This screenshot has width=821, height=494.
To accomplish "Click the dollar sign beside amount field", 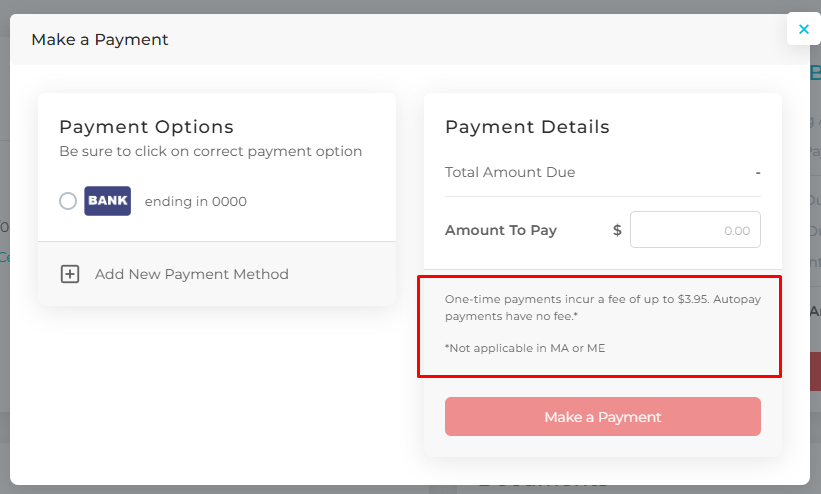I will (x=617, y=230).
